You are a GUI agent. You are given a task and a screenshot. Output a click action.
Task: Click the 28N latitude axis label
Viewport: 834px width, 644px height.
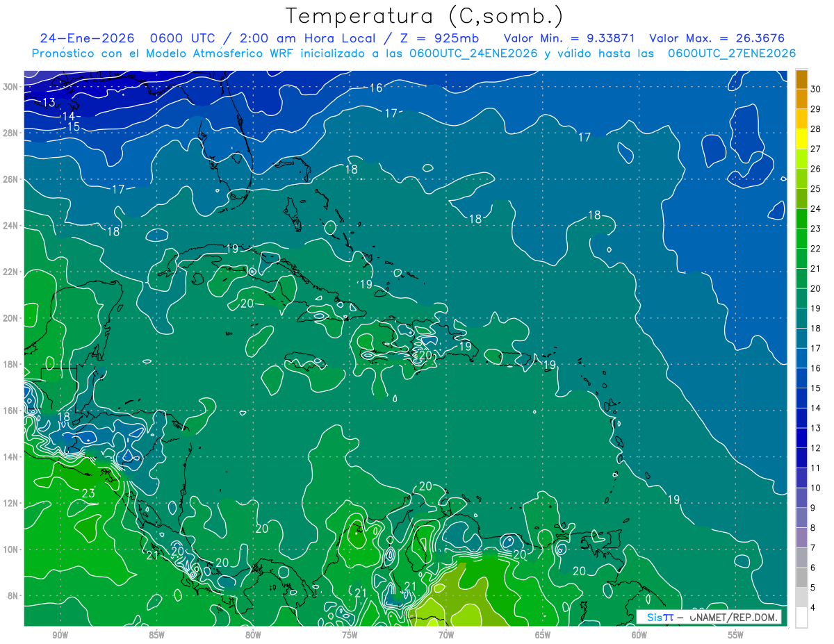[11, 133]
